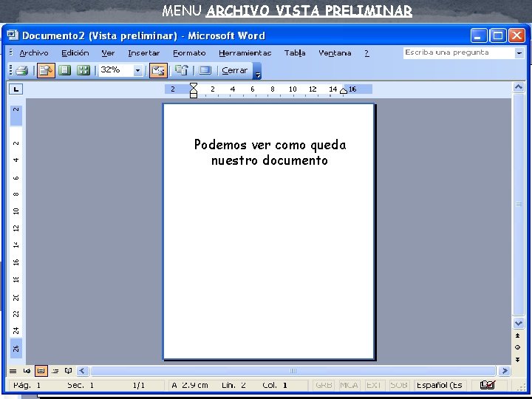The height and width of the screenshot is (399, 532).
Task: Open the zoom percentage dropdown arrow
Action: click(x=137, y=71)
